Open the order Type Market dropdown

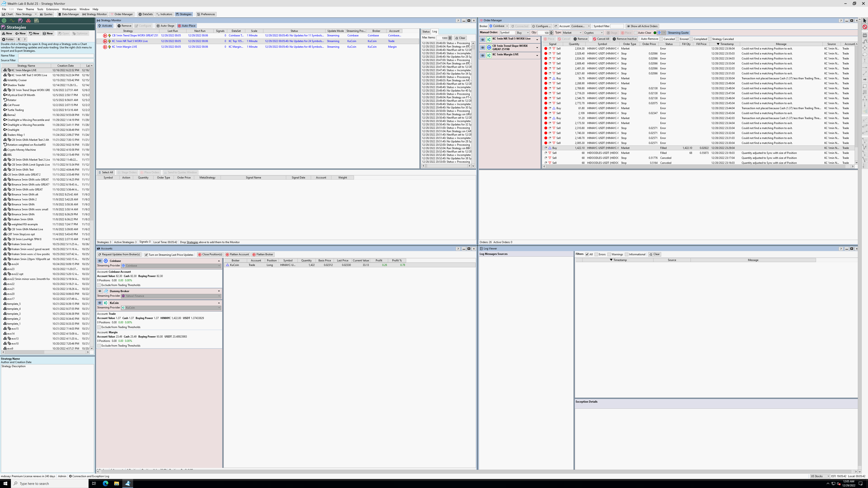pos(572,33)
